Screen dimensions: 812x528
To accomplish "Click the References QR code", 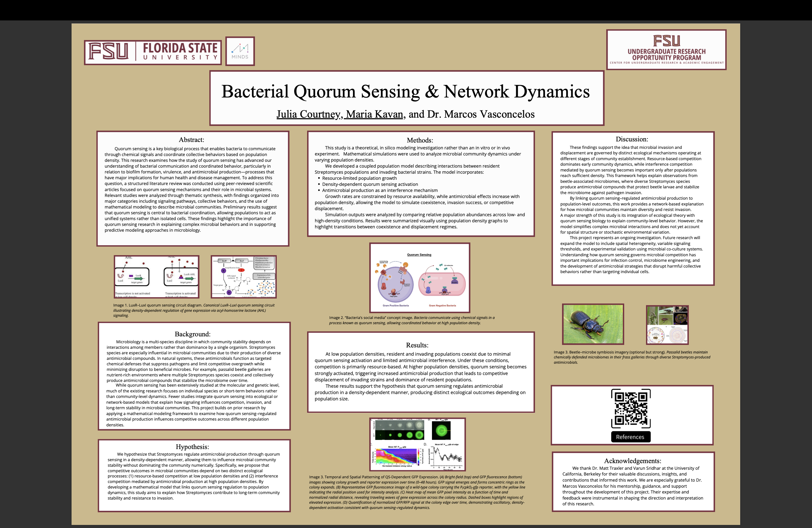I will 631,408.
